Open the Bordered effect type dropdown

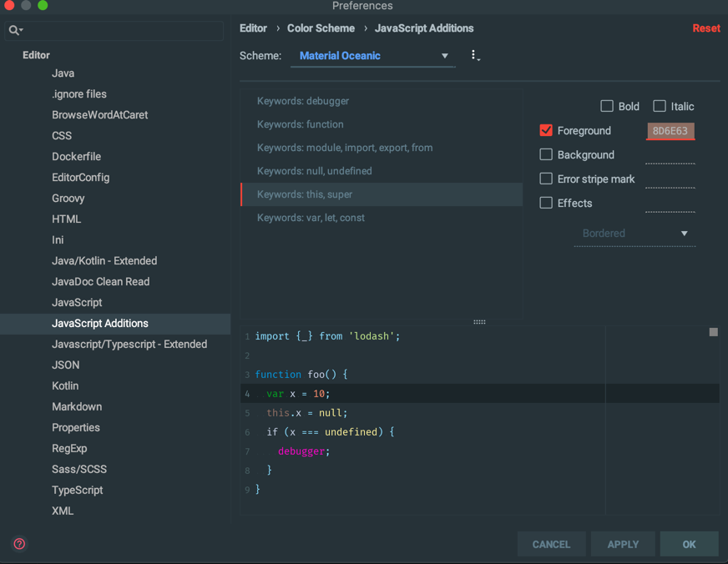634,234
